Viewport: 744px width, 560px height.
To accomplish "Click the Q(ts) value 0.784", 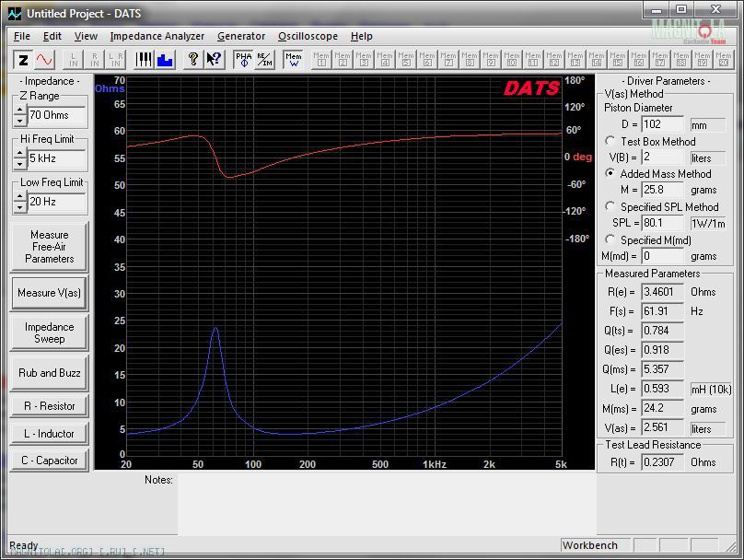I will (x=662, y=331).
